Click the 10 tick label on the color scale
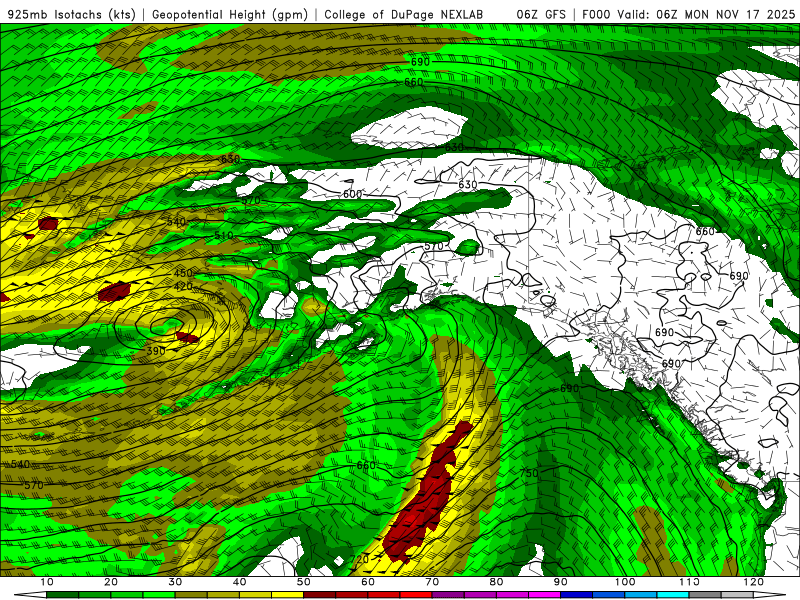This screenshot has width=800, height=600. (46, 582)
